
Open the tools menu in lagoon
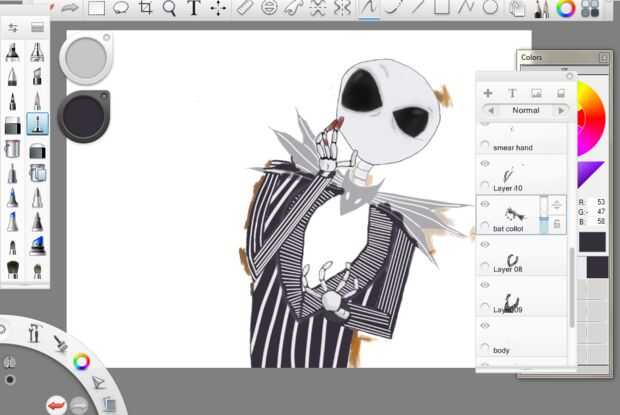(x=34, y=333)
